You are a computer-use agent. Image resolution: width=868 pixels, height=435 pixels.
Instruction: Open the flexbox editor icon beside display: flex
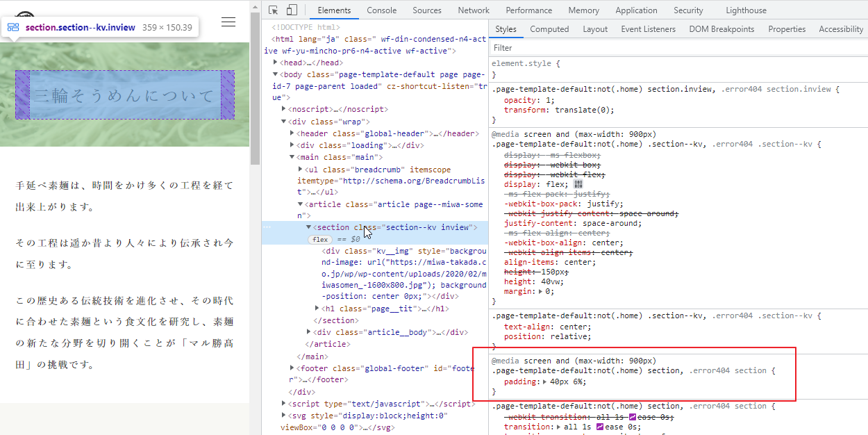pyautogui.click(x=578, y=184)
